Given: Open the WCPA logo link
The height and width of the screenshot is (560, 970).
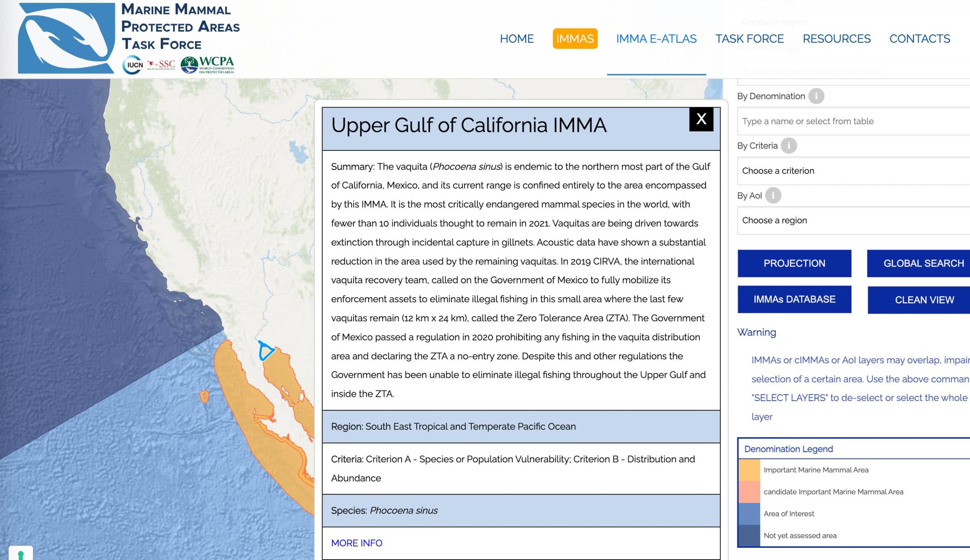Looking at the screenshot, I should coord(208,65).
